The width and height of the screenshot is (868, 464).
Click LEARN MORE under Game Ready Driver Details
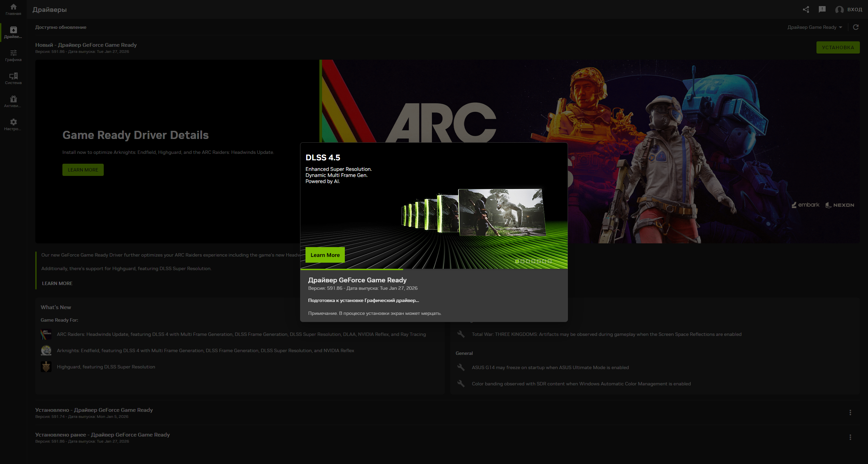83,170
